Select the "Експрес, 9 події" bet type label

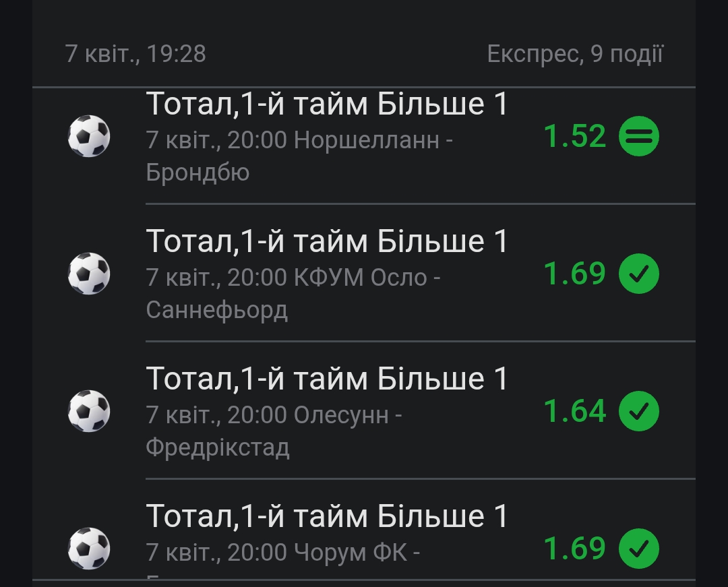click(575, 54)
